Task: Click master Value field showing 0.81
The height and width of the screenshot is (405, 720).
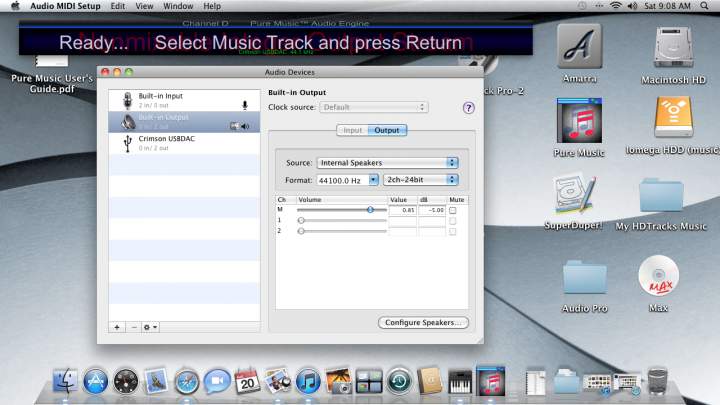Action: [x=403, y=210]
